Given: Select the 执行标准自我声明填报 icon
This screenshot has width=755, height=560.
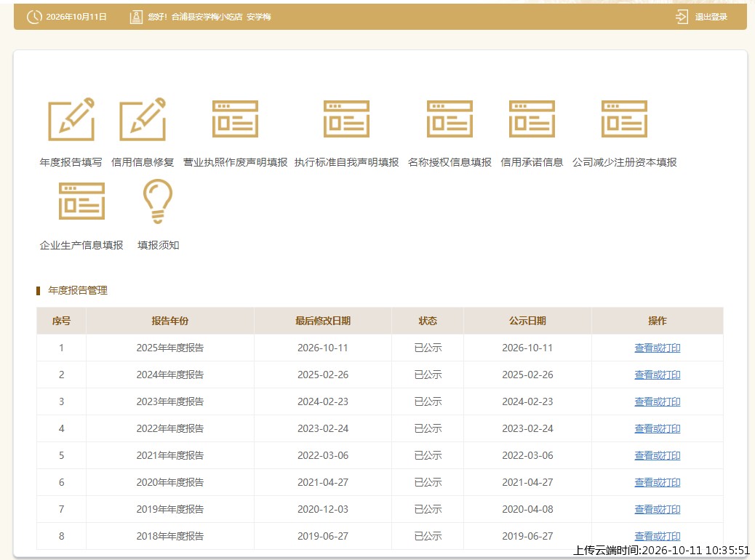Looking at the screenshot, I should point(347,119).
